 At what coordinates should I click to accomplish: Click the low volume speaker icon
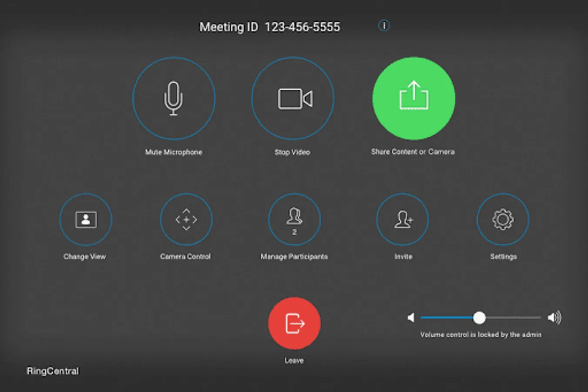[x=411, y=318]
